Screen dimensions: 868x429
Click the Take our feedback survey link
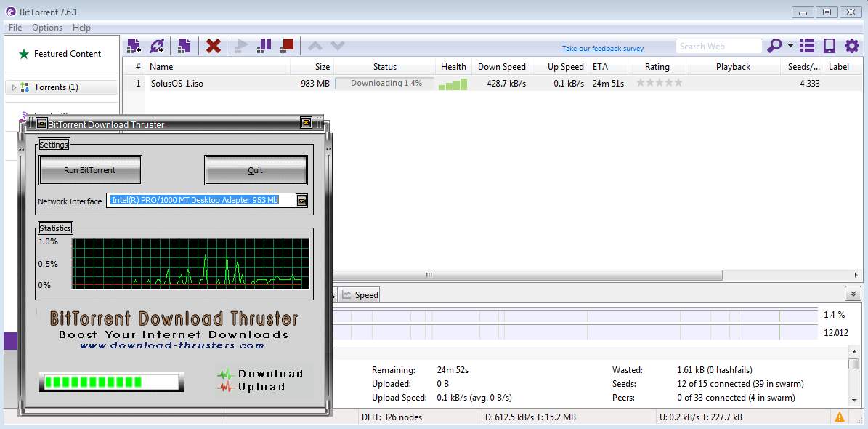point(602,49)
